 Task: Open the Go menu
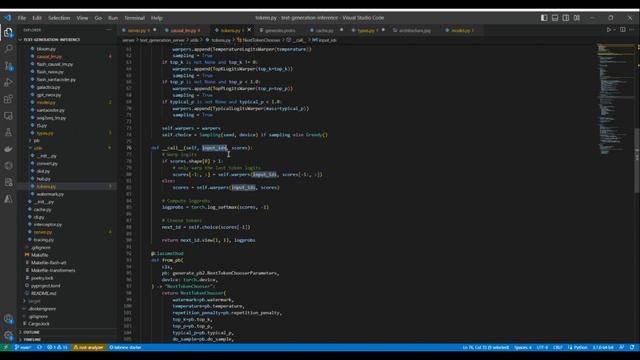98,18
